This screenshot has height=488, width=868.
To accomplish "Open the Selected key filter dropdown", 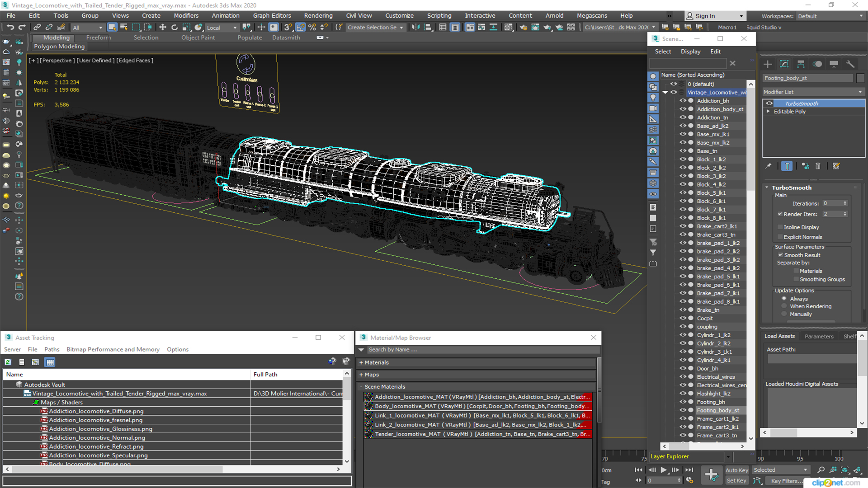I will coord(780,470).
